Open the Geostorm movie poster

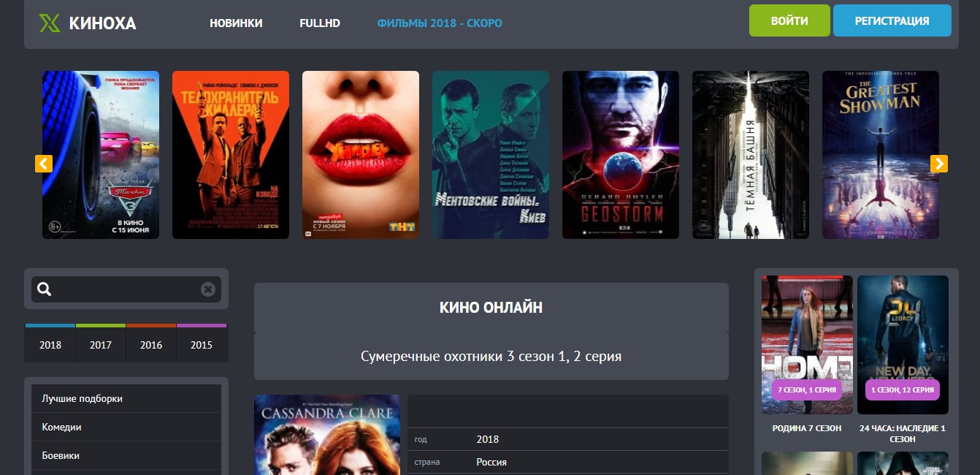click(621, 155)
